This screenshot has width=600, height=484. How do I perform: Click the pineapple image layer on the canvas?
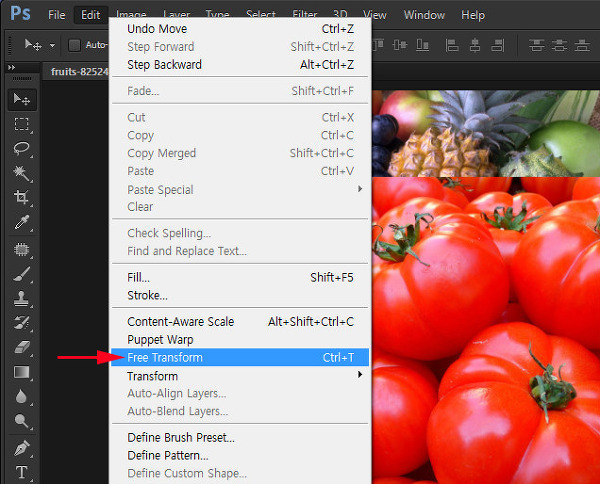[x=486, y=133]
